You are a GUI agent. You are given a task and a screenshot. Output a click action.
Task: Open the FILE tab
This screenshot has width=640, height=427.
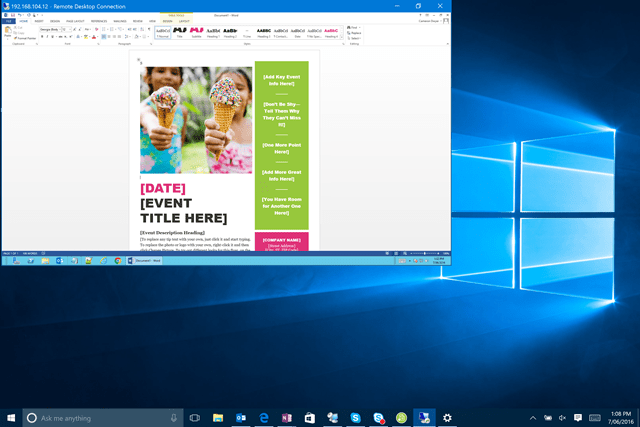pyautogui.click(x=8, y=20)
